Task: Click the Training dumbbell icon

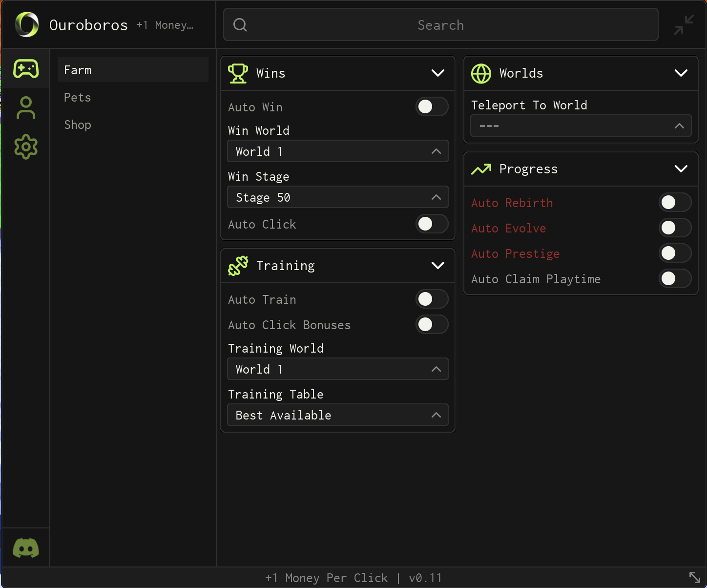Action: pos(238,266)
